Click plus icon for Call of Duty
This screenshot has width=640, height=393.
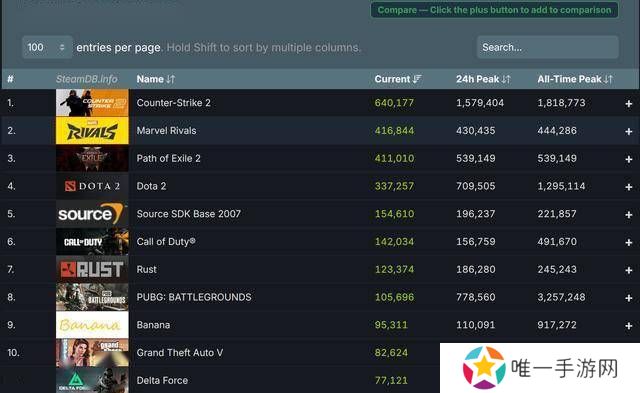(629, 242)
